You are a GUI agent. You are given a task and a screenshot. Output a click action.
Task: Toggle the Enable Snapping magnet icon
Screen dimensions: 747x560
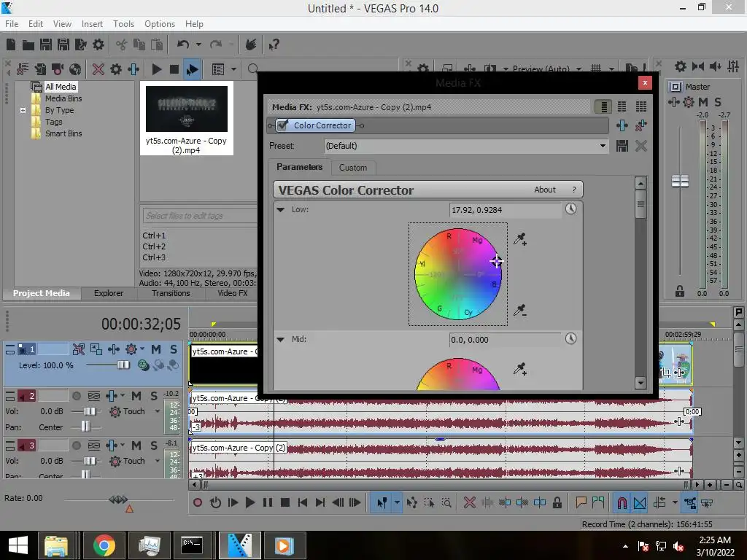click(x=622, y=503)
